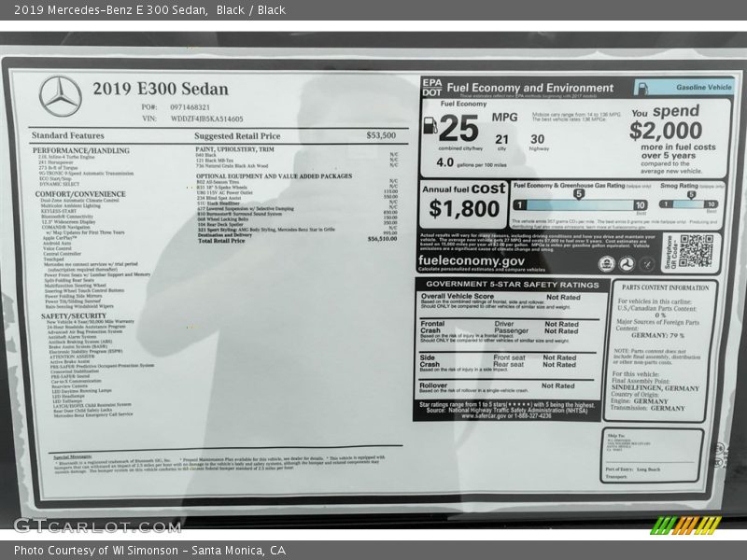Click the 'PAINT, UPHOLSTERY, TRIM' heading
The image size is (747, 560).
pyautogui.click(x=235, y=149)
